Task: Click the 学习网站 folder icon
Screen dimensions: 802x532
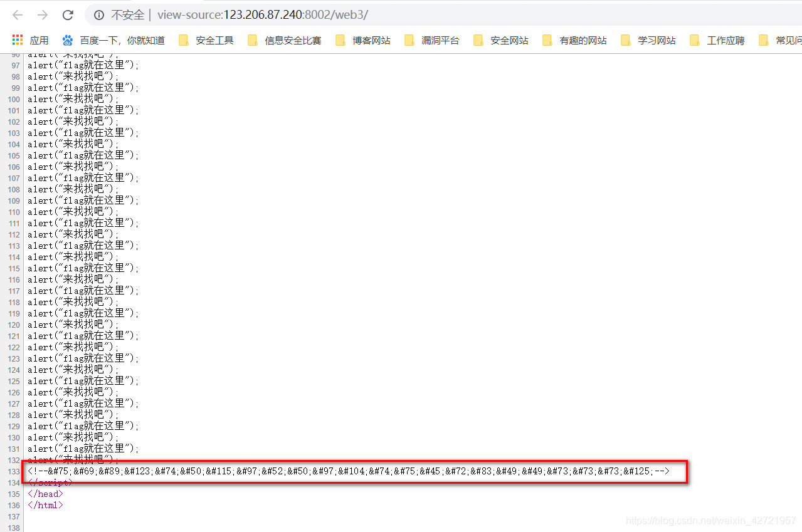Action: coord(626,40)
